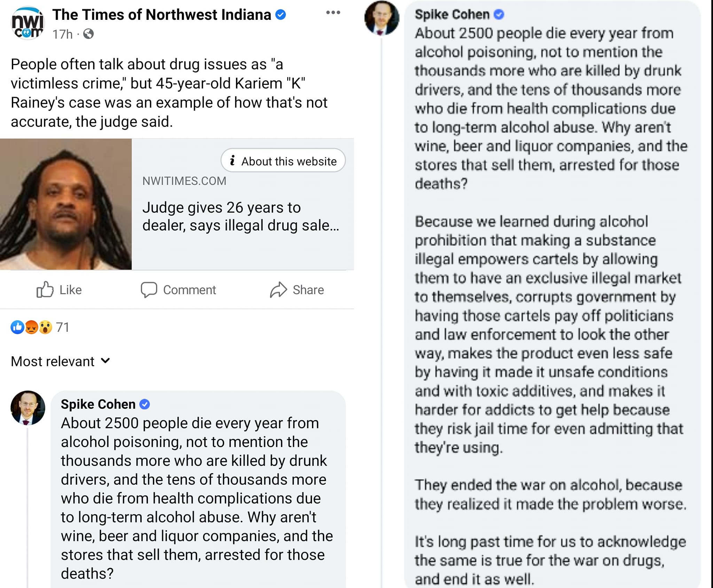
Task: View the 71 reactions count
Action: click(63, 327)
